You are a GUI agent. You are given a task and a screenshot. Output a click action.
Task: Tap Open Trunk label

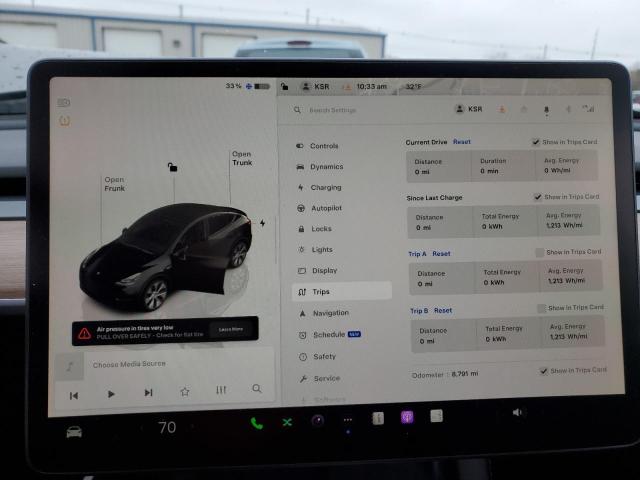242,158
